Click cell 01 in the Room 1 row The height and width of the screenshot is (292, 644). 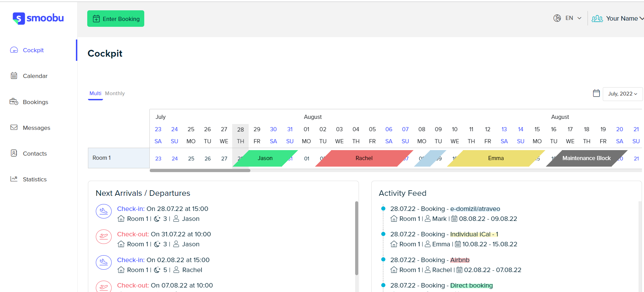(307, 158)
